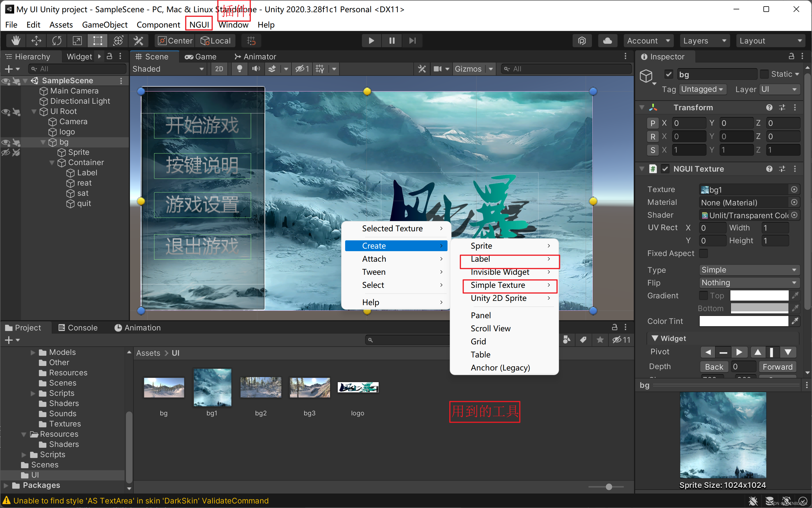The height and width of the screenshot is (508, 812).
Task: Click the Play button to run scene
Action: click(x=371, y=40)
